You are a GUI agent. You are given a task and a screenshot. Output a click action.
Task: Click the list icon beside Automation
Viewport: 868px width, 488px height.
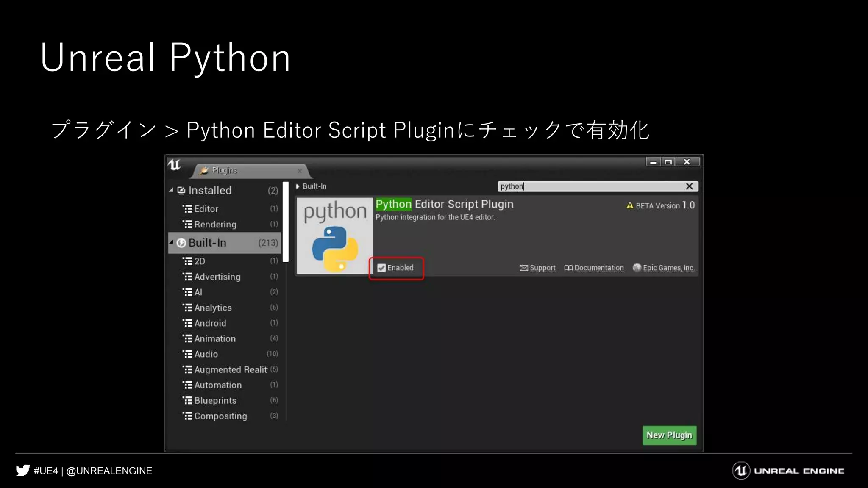[x=187, y=385]
